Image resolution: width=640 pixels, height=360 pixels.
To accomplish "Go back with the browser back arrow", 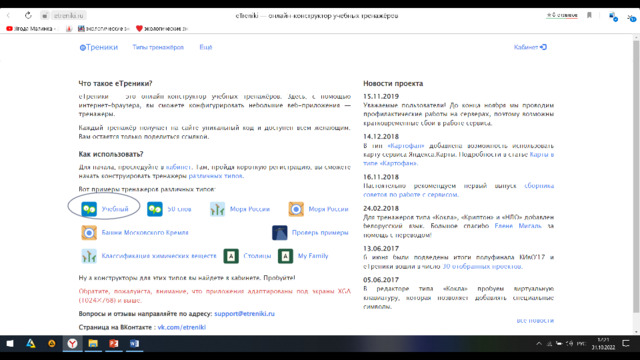I will click(x=8, y=16).
